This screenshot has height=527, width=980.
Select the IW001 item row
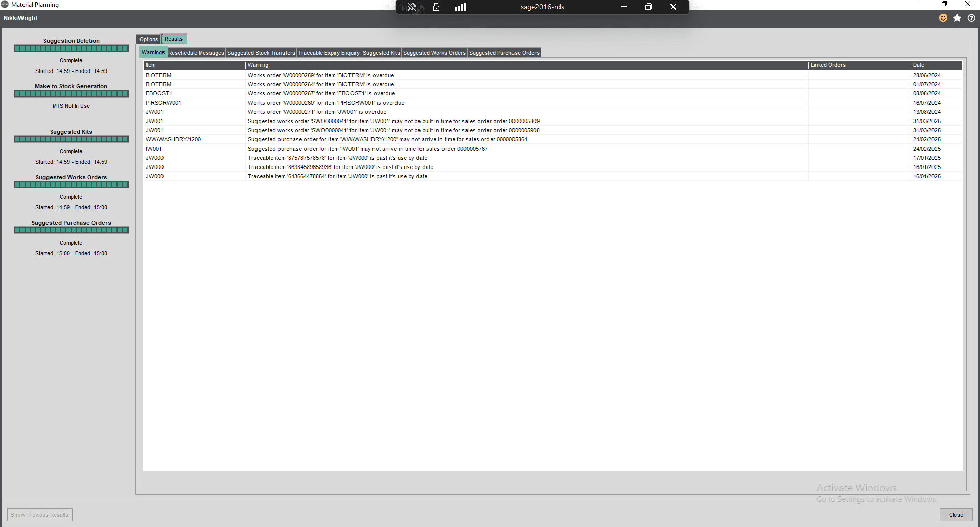(552, 149)
